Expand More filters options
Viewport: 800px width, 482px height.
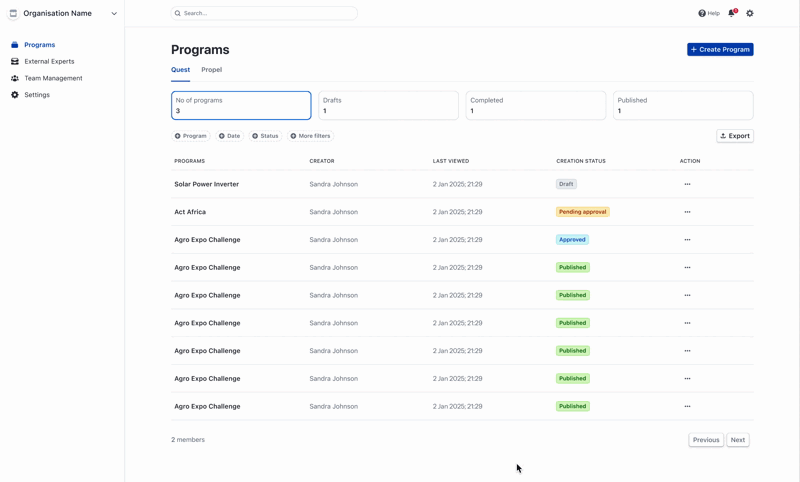point(310,136)
